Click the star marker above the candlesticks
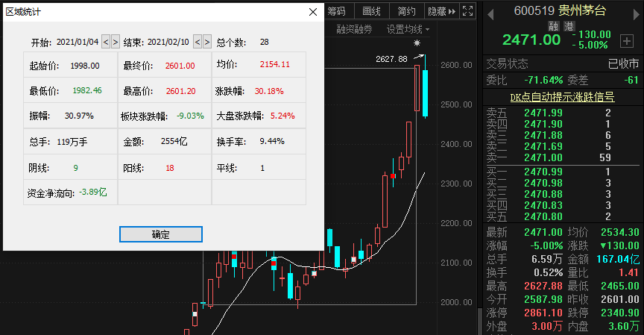Screen dimensions: 644x335 (417, 45)
